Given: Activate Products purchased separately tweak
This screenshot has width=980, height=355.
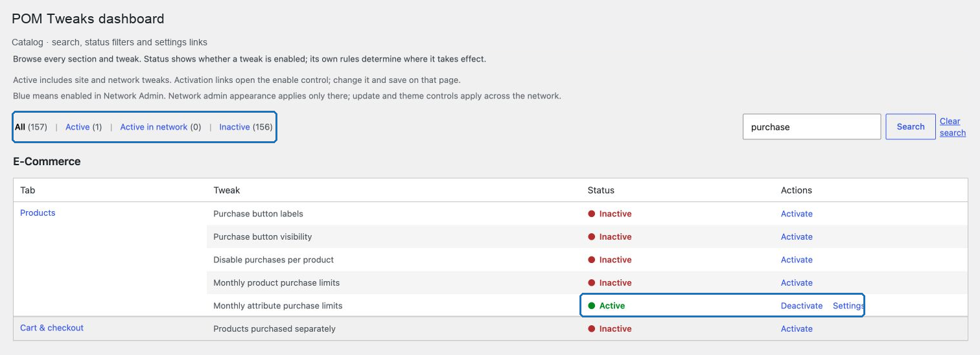Looking at the screenshot, I should tap(797, 329).
